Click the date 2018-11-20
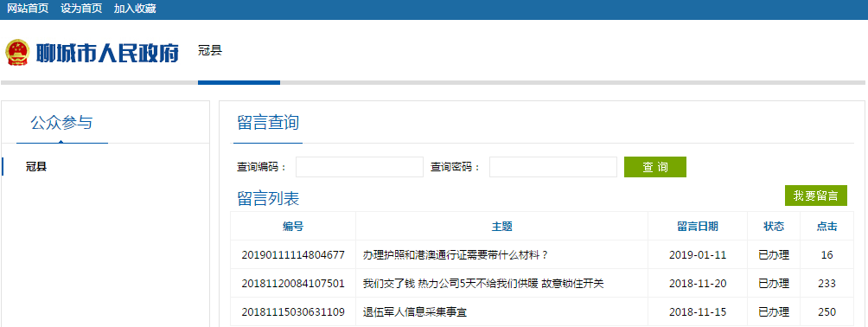This screenshot has width=868, height=327. click(x=698, y=284)
